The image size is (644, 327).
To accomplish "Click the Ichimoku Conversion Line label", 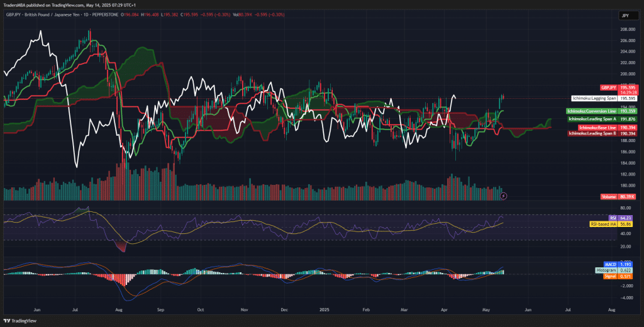I will [x=592, y=111].
